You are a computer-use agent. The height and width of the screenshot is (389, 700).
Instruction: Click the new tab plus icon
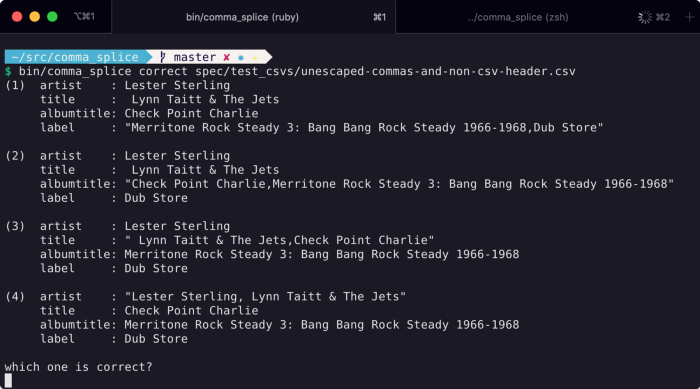(x=689, y=17)
